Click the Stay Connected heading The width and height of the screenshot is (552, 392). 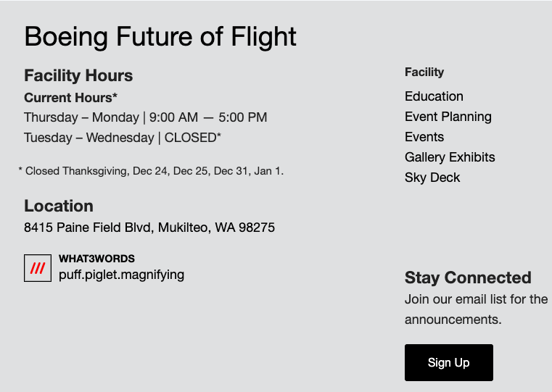coord(468,278)
